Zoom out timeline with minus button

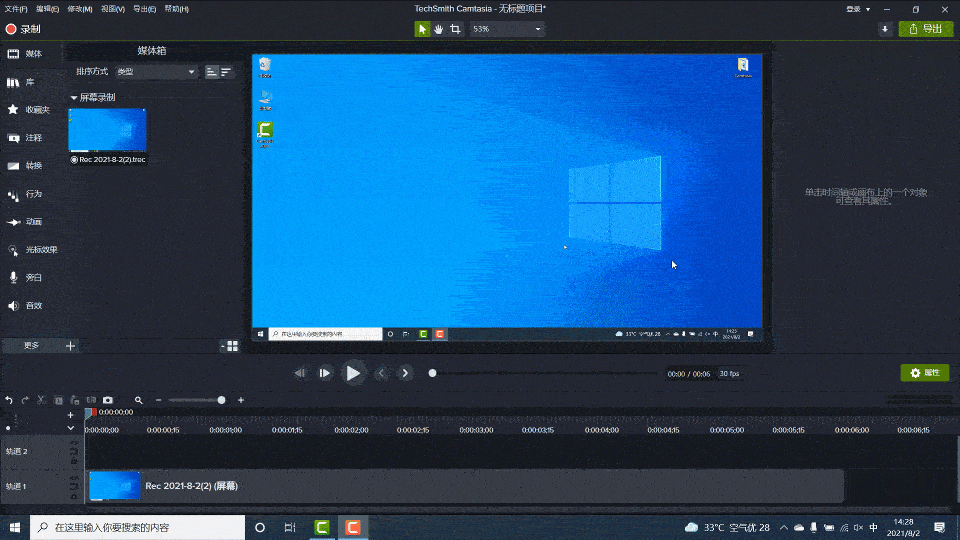pos(159,400)
